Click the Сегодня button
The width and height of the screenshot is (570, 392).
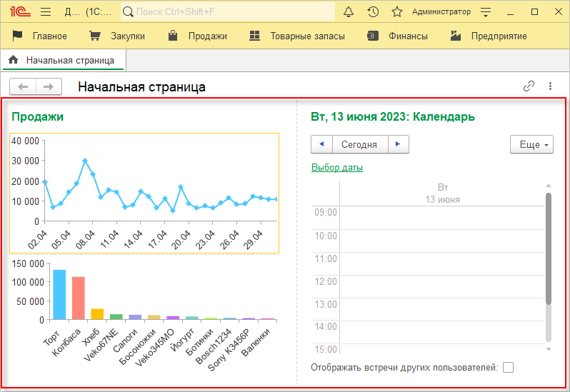(x=359, y=144)
